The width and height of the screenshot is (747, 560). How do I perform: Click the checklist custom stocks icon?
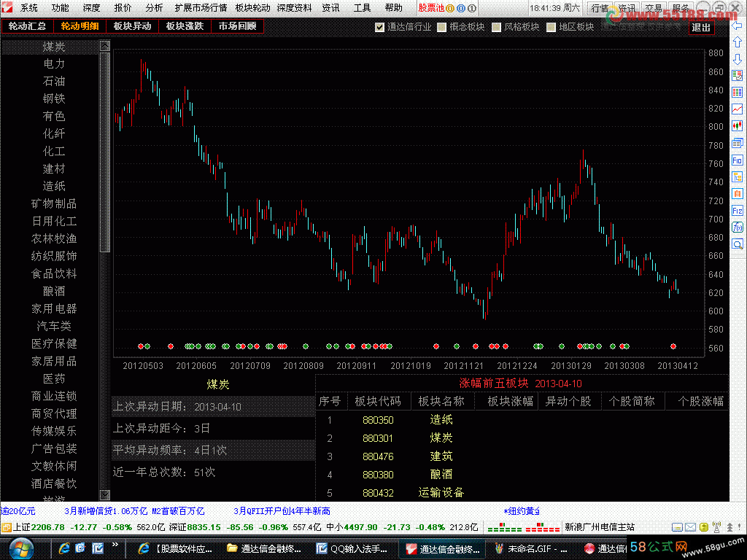click(x=738, y=76)
